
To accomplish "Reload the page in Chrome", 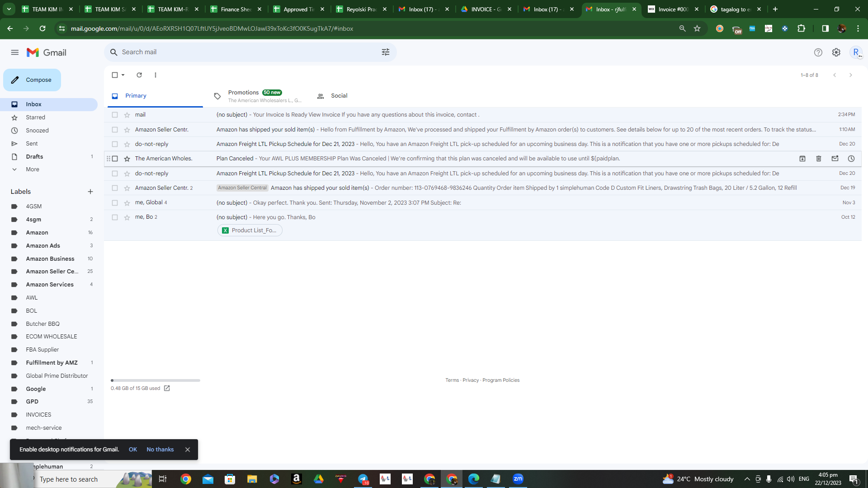I will (42, 28).
